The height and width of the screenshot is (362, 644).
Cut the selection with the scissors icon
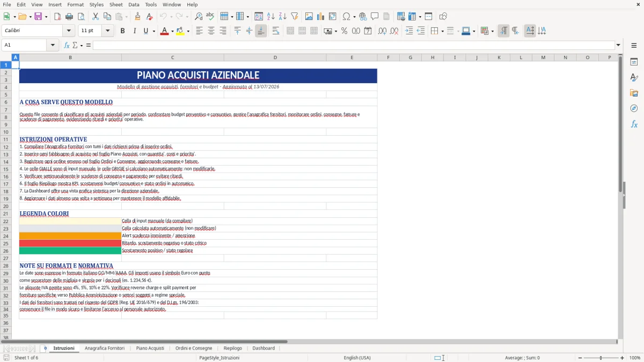[x=95, y=17]
